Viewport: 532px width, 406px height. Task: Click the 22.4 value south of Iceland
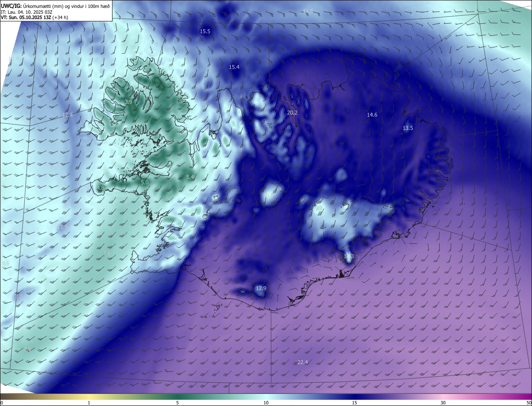303,362
